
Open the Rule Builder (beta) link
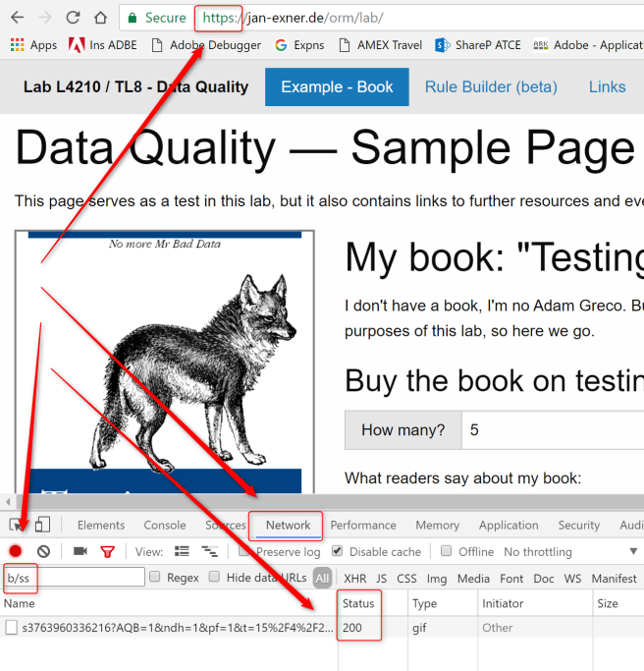pyautogui.click(x=491, y=87)
